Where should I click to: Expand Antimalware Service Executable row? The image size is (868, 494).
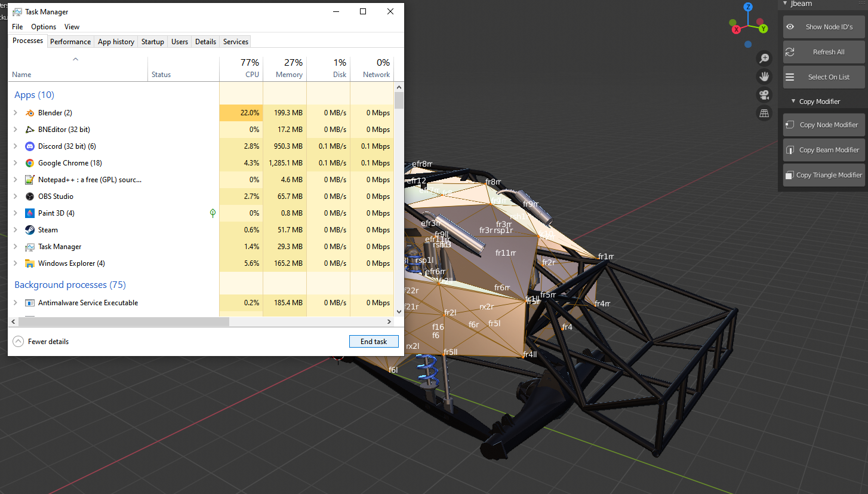[16, 303]
